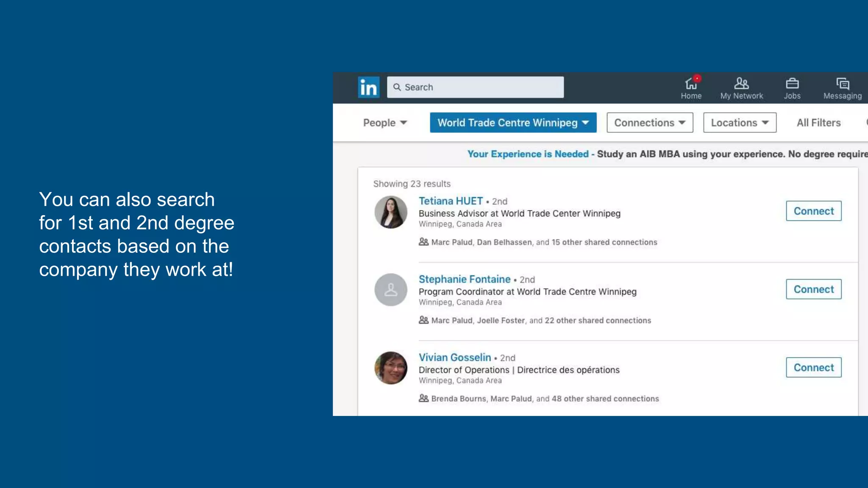Click Tetiana HUET's profile photo
Image resolution: width=868 pixels, height=488 pixels.
(x=391, y=212)
